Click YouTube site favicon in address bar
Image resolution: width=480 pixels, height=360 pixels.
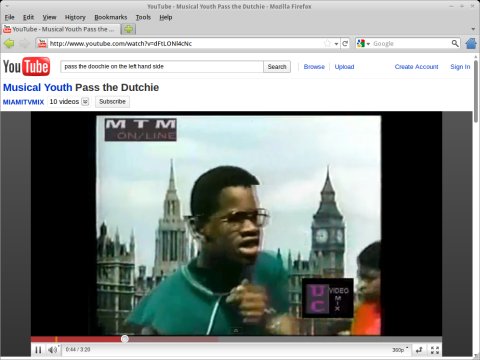[42, 43]
